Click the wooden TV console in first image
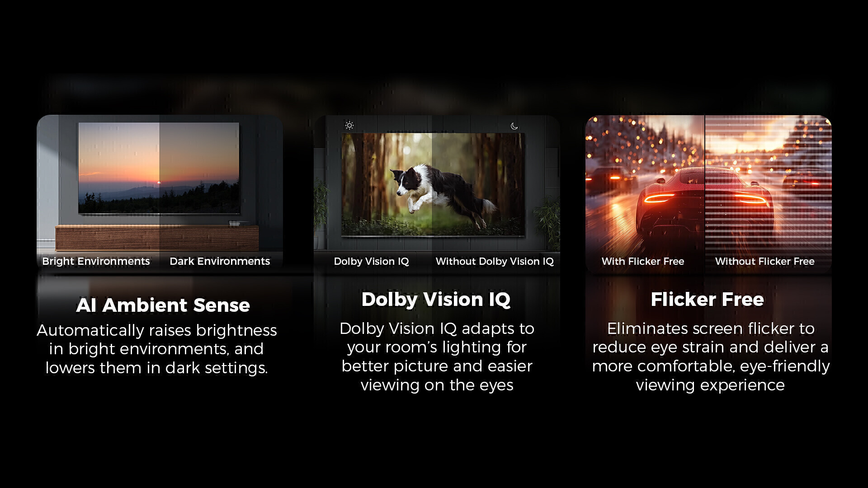This screenshot has width=868, height=488. click(x=157, y=238)
